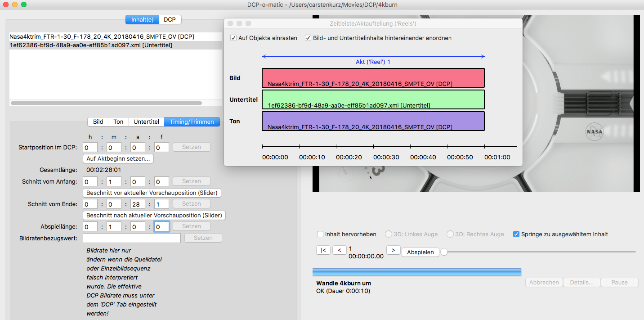The image size is (644, 320).
Task: Switch to the Inhalt(e) tab
Action: pos(142,19)
